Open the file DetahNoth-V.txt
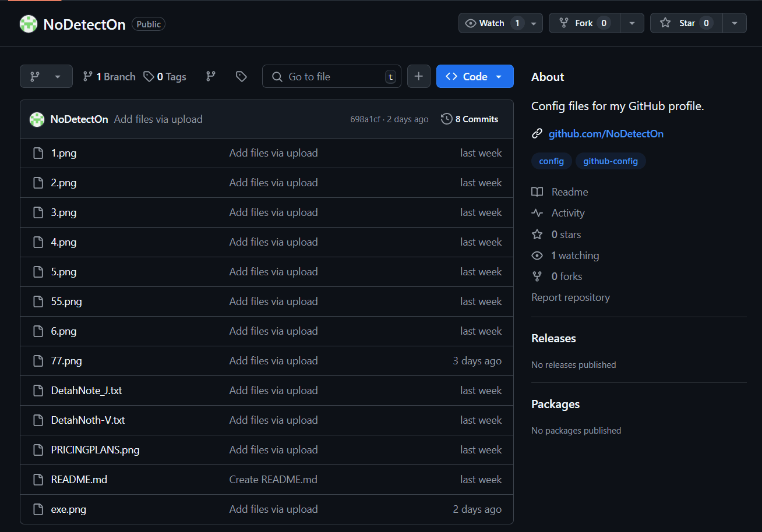This screenshot has width=762, height=532. (88, 420)
